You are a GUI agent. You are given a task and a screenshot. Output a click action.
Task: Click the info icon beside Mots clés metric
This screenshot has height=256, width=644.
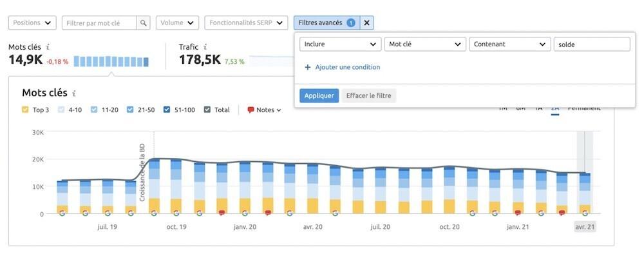pos(48,47)
